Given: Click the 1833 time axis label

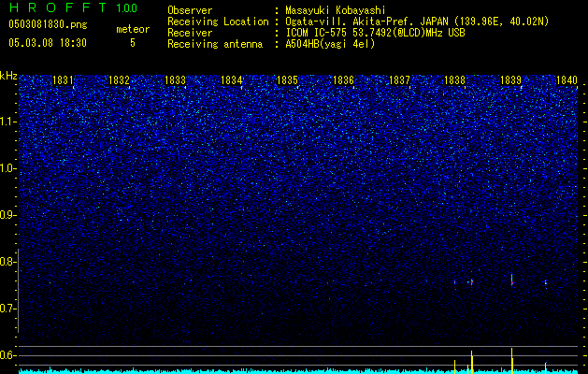Looking at the screenshot, I should 175,79.
